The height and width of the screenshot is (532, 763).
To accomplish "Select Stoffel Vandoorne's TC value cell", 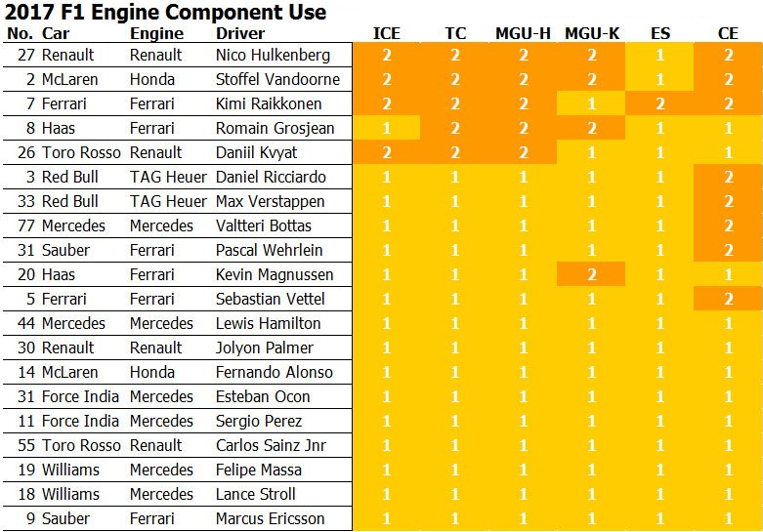I will [x=454, y=79].
